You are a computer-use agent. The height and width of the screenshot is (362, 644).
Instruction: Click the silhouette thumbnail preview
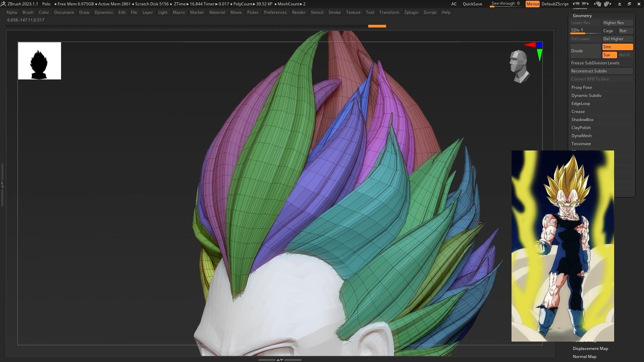[x=40, y=61]
